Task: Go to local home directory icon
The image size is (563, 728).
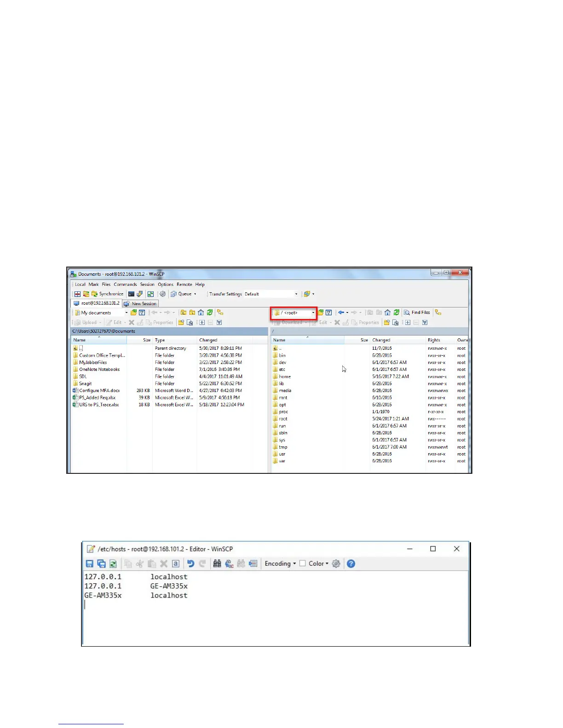Action: tap(201, 313)
